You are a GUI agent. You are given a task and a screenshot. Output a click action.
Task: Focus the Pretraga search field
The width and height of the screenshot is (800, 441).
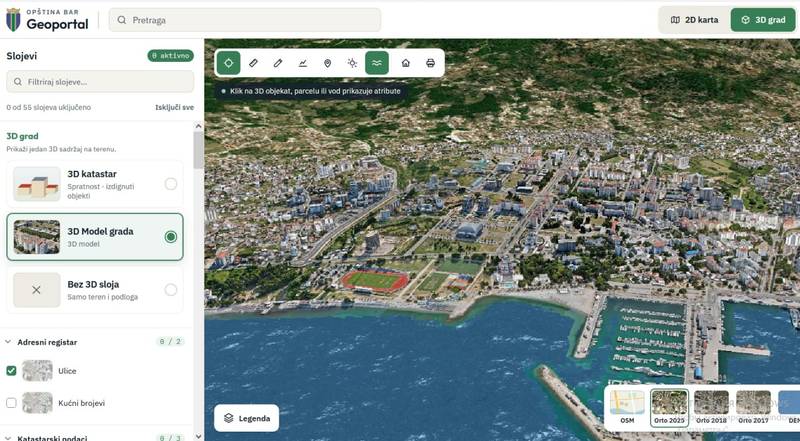click(245, 20)
